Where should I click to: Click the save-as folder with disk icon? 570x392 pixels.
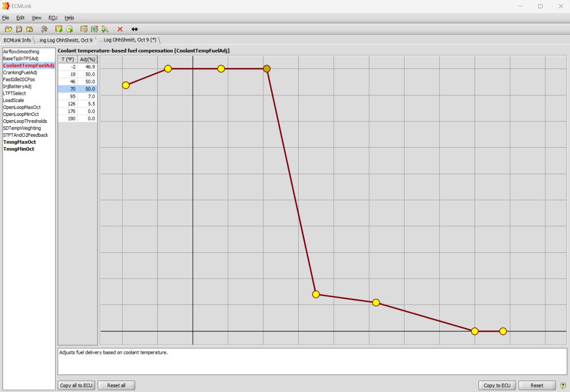pos(30,29)
